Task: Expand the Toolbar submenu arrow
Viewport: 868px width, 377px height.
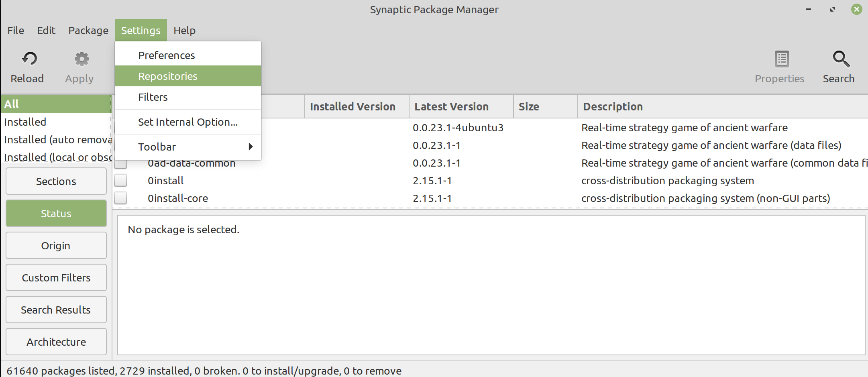Action: [251, 147]
